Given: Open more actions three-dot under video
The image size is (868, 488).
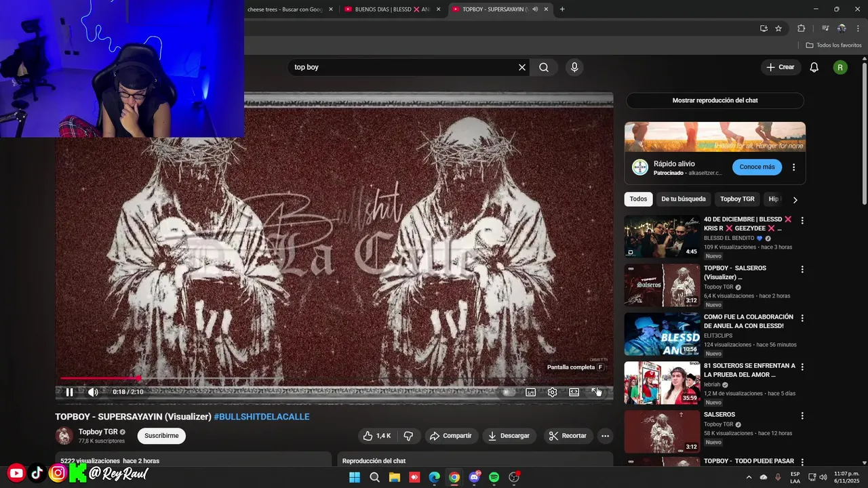Looking at the screenshot, I should point(605,436).
